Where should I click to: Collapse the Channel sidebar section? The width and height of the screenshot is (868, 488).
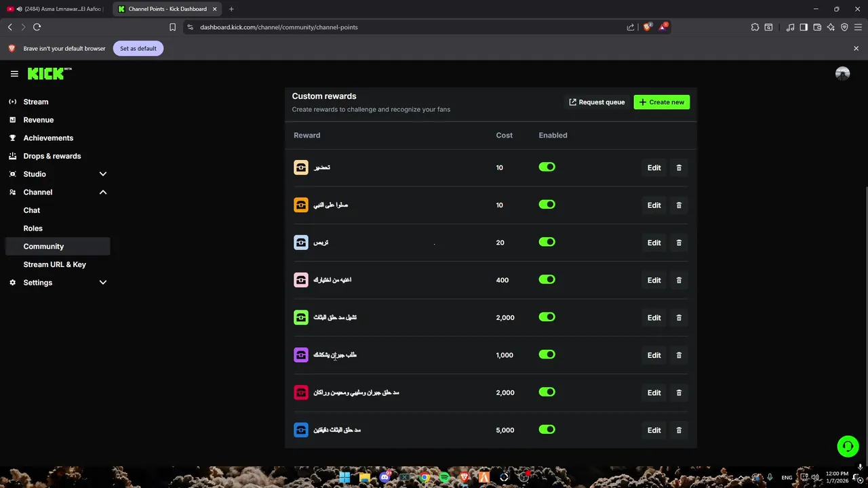tap(103, 192)
